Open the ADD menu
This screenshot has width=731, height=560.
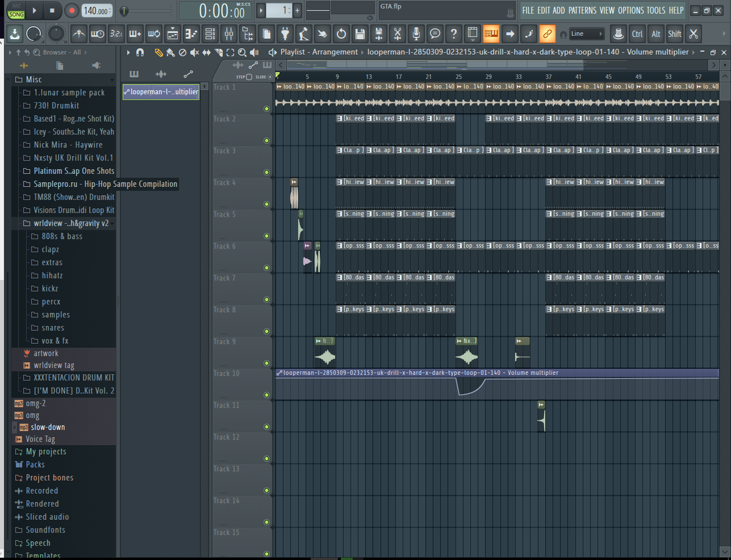(x=559, y=10)
